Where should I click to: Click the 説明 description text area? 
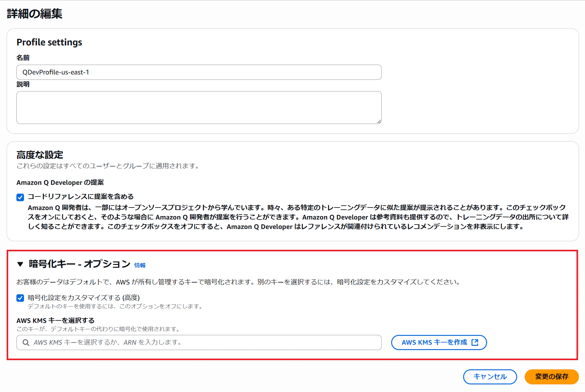(x=199, y=108)
